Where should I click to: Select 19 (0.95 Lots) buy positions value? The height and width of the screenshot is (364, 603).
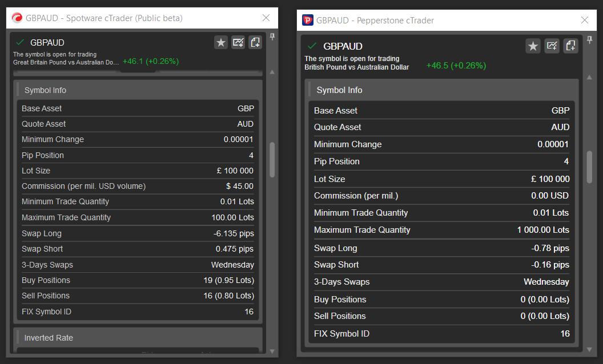click(x=229, y=280)
